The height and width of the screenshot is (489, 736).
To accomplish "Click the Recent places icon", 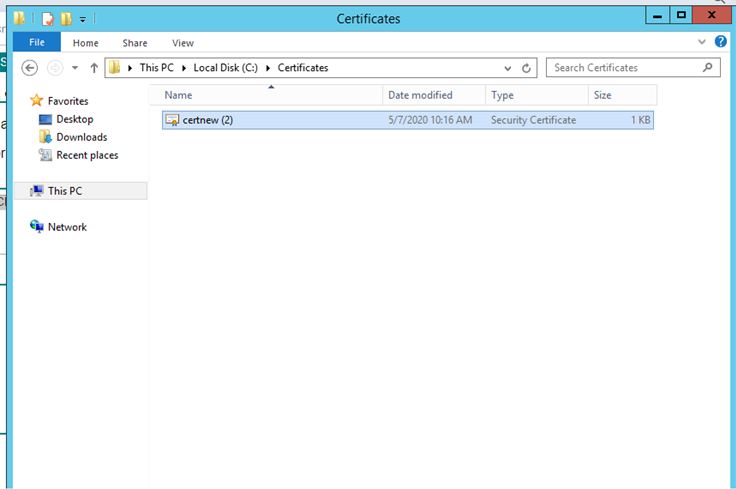I will click(x=46, y=155).
